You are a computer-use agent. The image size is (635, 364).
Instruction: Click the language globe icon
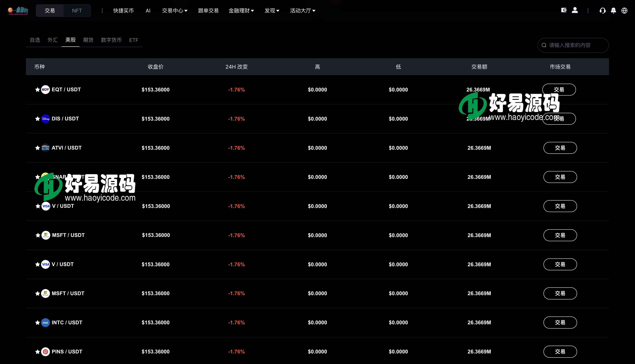pos(624,11)
